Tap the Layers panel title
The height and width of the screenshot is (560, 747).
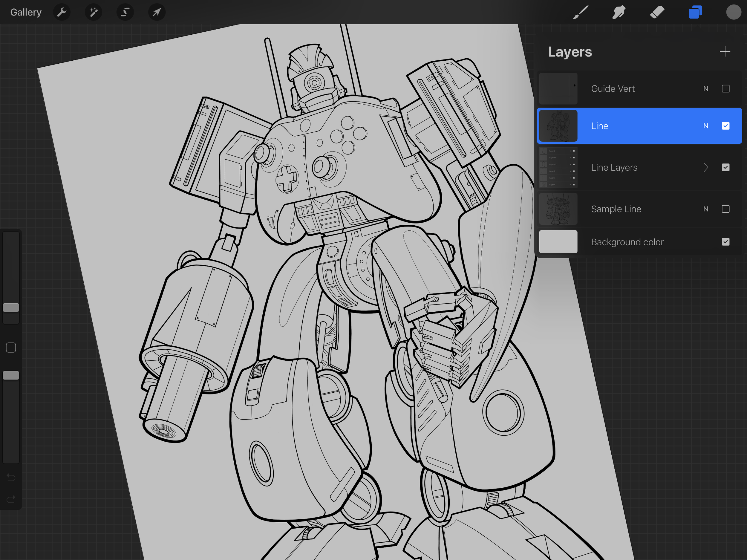click(x=570, y=52)
